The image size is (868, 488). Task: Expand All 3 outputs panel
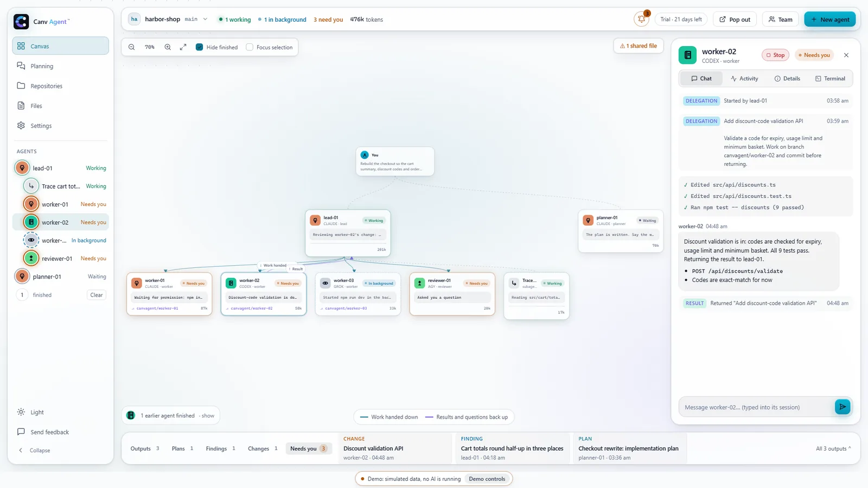pyautogui.click(x=833, y=448)
